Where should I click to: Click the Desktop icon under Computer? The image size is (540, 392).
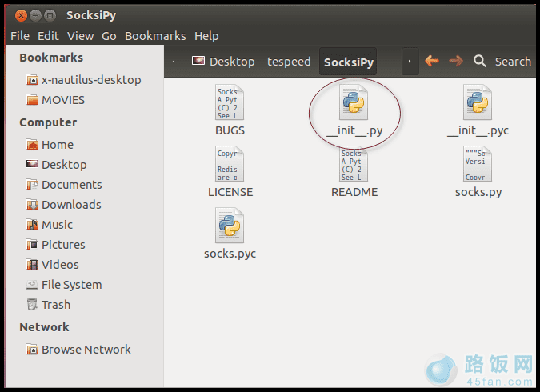tap(32, 164)
